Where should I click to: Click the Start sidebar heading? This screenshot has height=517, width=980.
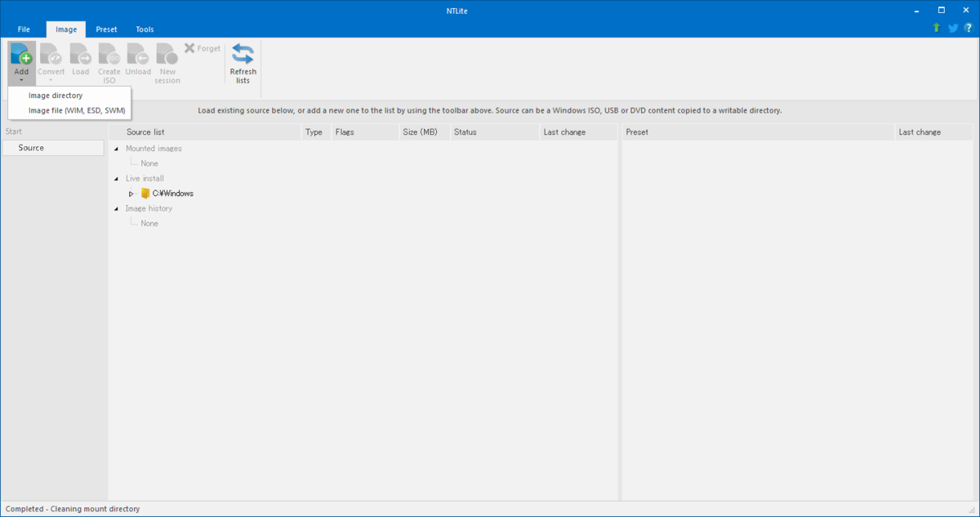click(14, 131)
